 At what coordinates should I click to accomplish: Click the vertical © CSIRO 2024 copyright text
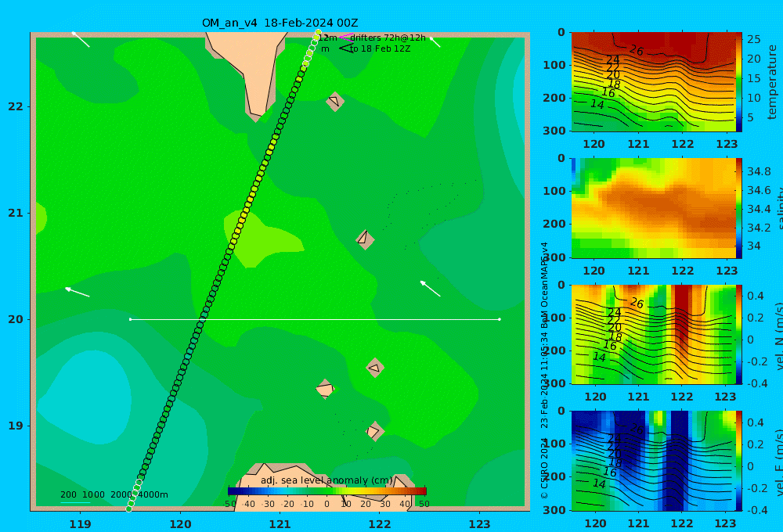coord(544,468)
